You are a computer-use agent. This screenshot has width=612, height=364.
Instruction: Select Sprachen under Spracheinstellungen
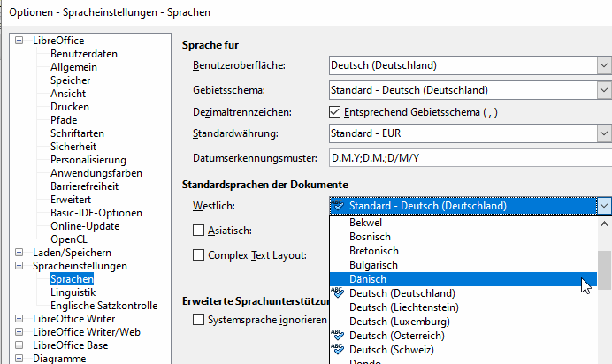[72, 279]
